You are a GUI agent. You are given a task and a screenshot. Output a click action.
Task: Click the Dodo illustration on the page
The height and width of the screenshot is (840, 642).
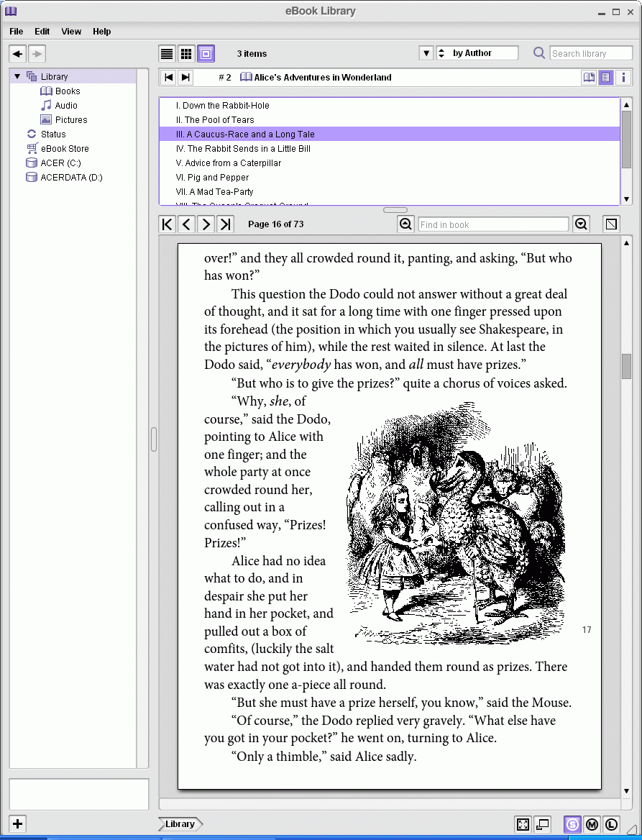[456, 523]
